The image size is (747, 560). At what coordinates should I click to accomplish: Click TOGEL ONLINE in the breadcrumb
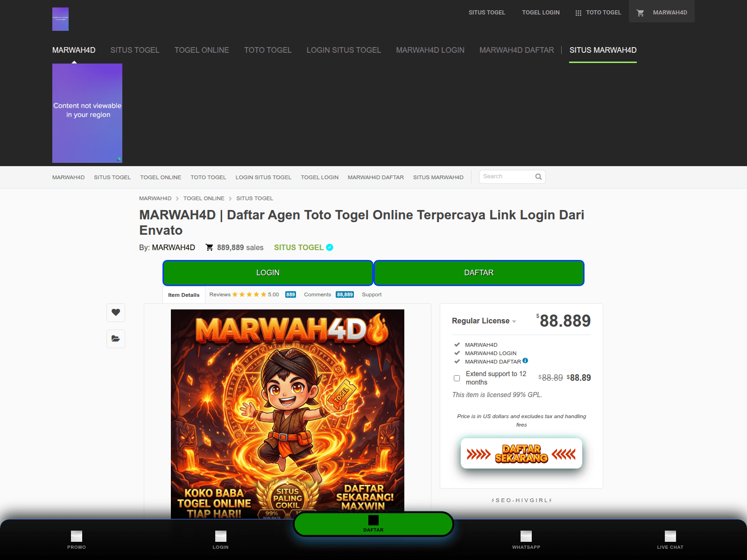pos(204,198)
